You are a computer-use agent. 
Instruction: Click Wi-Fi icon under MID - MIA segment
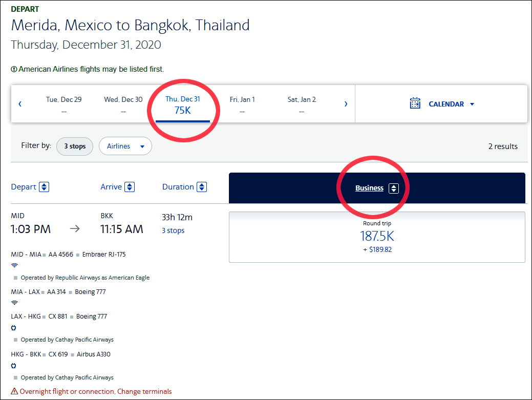click(14, 265)
